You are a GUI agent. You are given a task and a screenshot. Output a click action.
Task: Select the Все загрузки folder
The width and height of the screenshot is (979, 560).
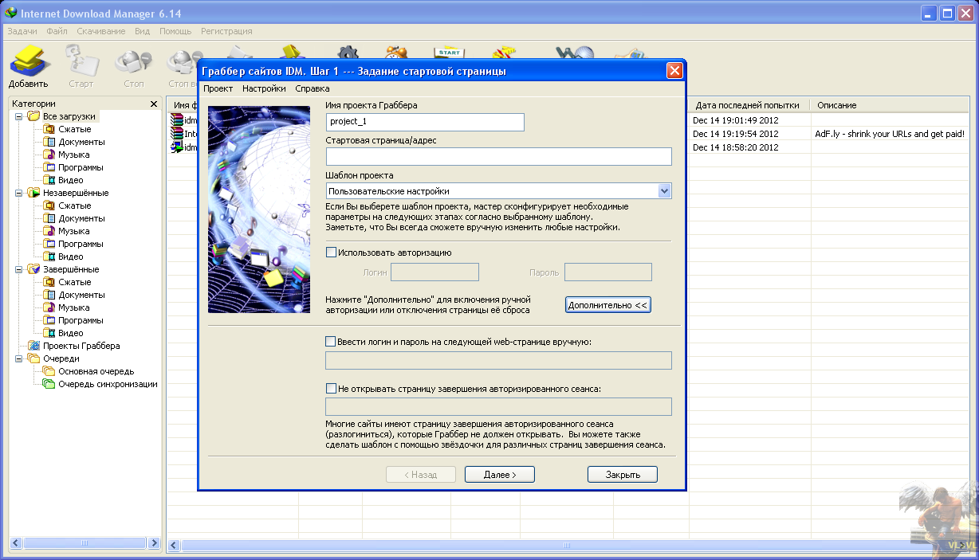[69, 116]
